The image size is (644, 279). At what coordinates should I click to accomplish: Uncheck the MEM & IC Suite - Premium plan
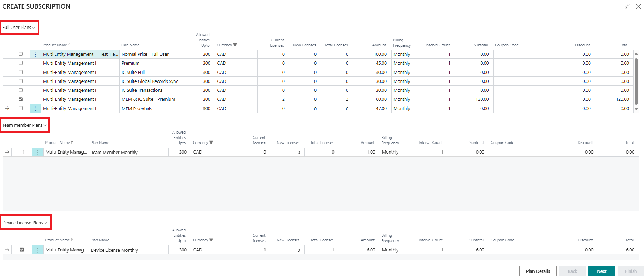pyautogui.click(x=20, y=99)
